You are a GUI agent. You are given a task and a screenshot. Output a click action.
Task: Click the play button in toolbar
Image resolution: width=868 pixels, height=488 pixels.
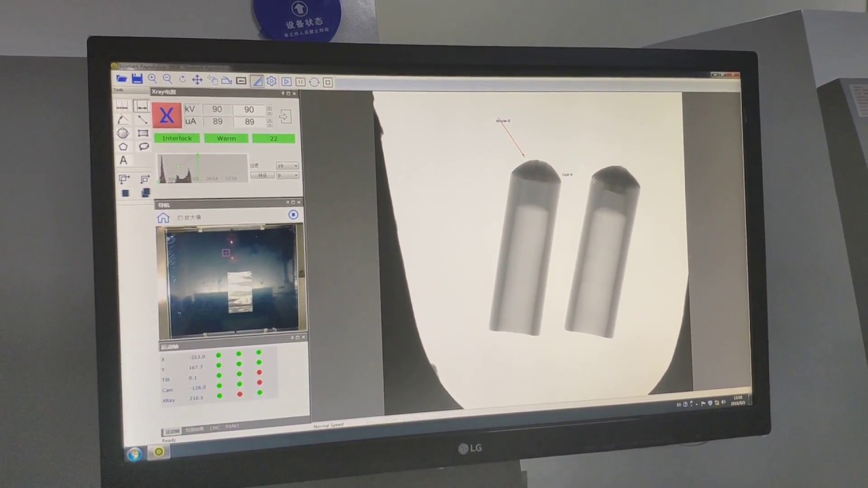[286, 82]
